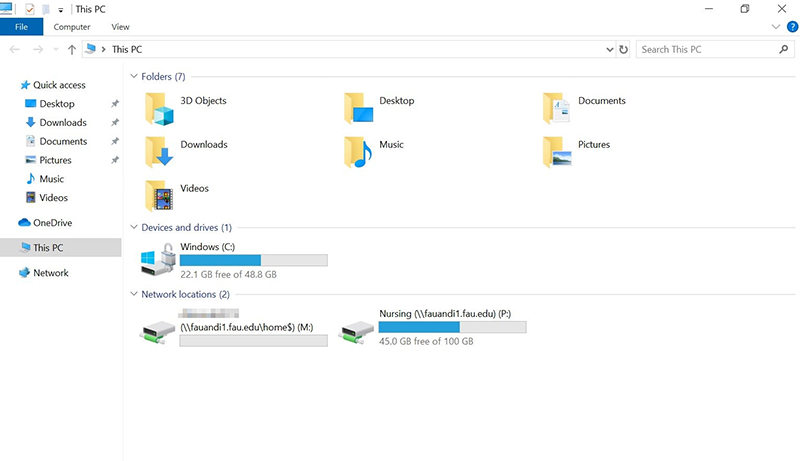Open the Music folder icon

pos(358,150)
